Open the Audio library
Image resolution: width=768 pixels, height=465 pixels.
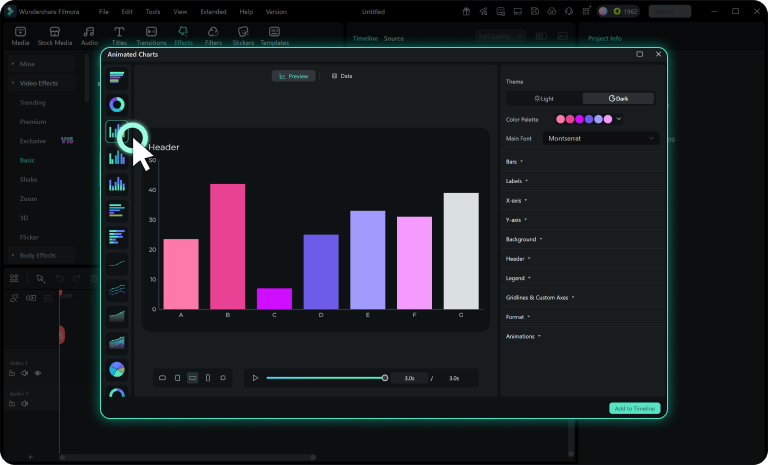[x=89, y=36]
